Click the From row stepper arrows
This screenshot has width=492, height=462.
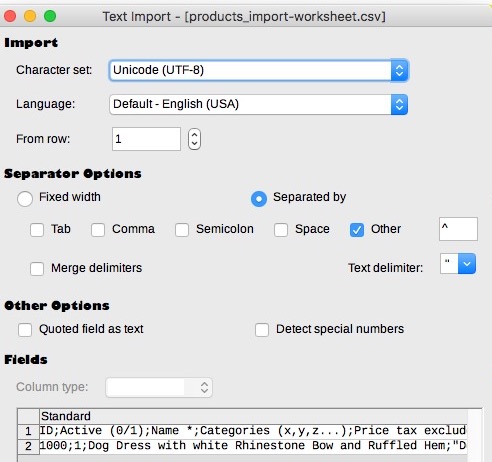[x=194, y=139]
